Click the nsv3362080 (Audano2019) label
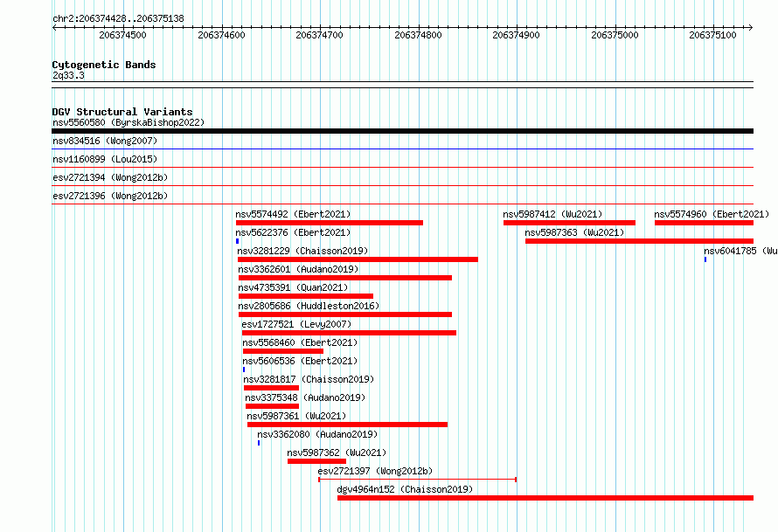The image size is (778, 532). (317, 434)
